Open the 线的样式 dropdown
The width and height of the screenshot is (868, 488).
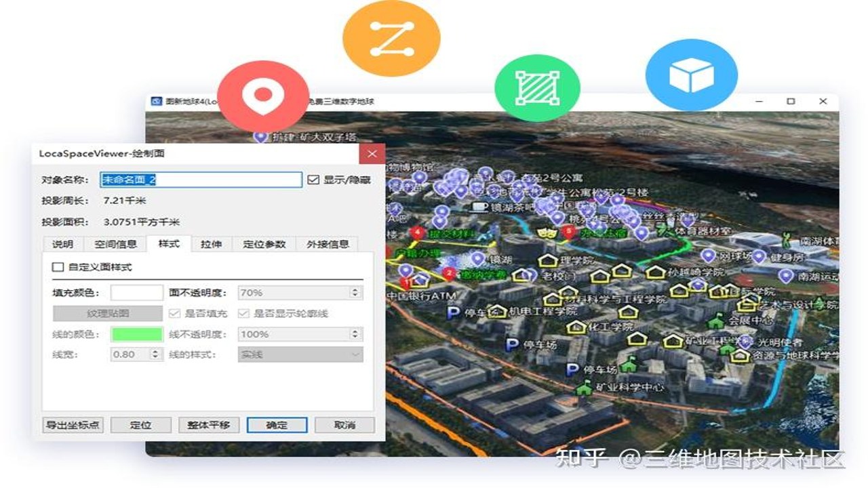click(300, 354)
